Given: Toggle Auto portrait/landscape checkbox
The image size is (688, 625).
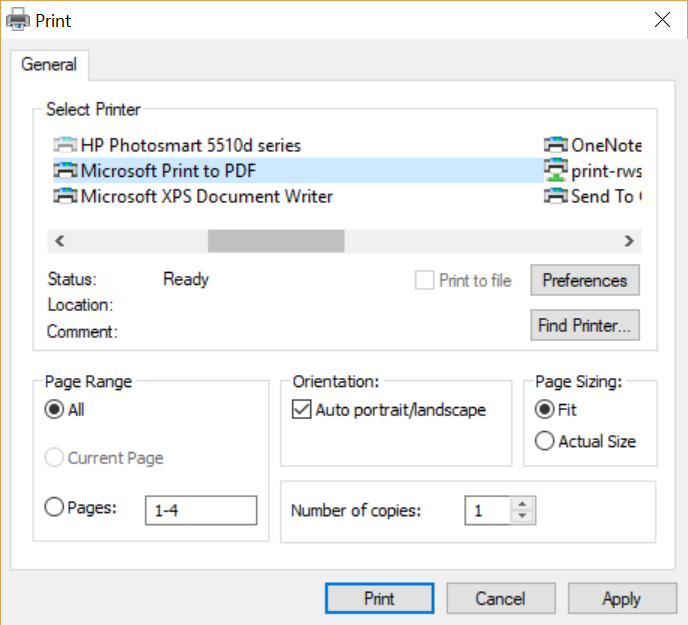Looking at the screenshot, I should tap(301, 409).
